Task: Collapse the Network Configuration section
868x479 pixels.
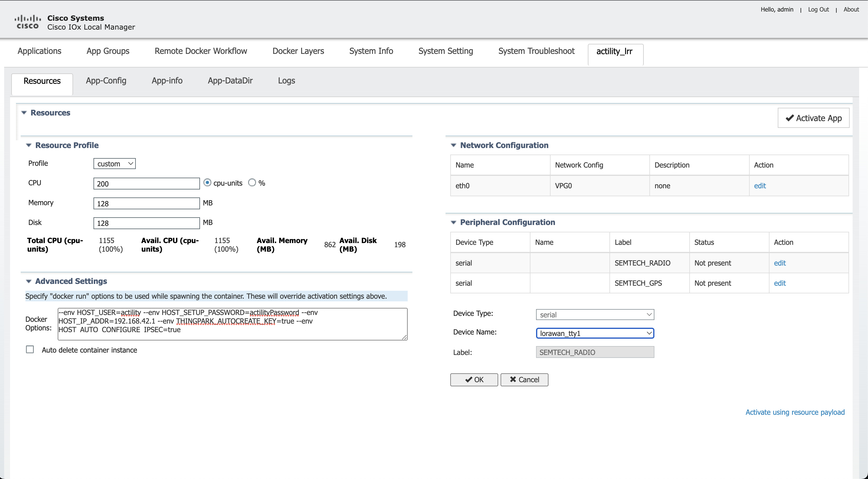Action: pyautogui.click(x=454, y=145)
